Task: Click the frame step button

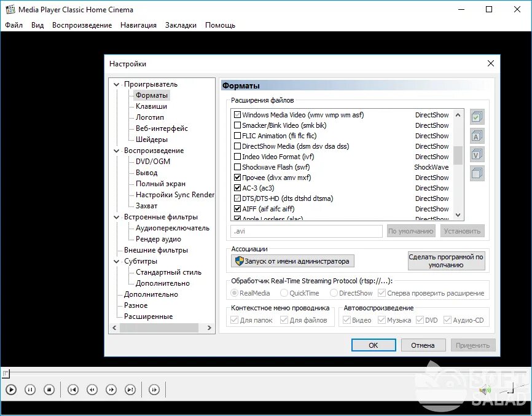Action: click(154, 390)
